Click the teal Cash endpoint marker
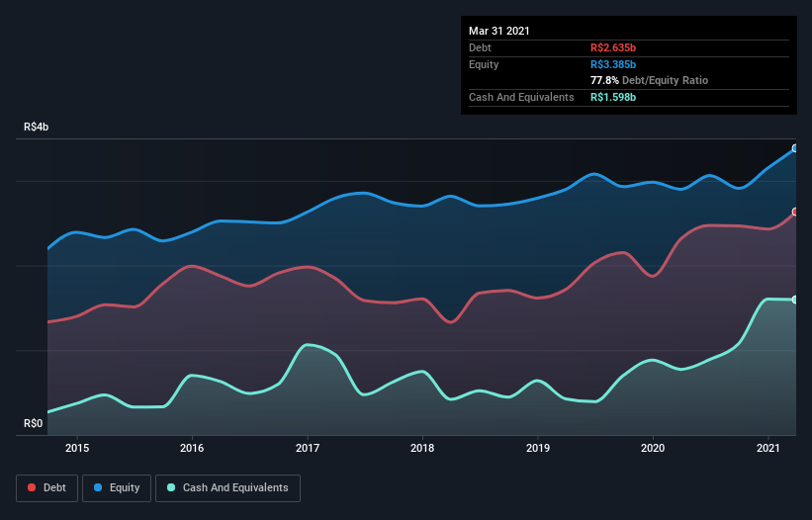This screenshot has width=812, height=520. [795, 300]
